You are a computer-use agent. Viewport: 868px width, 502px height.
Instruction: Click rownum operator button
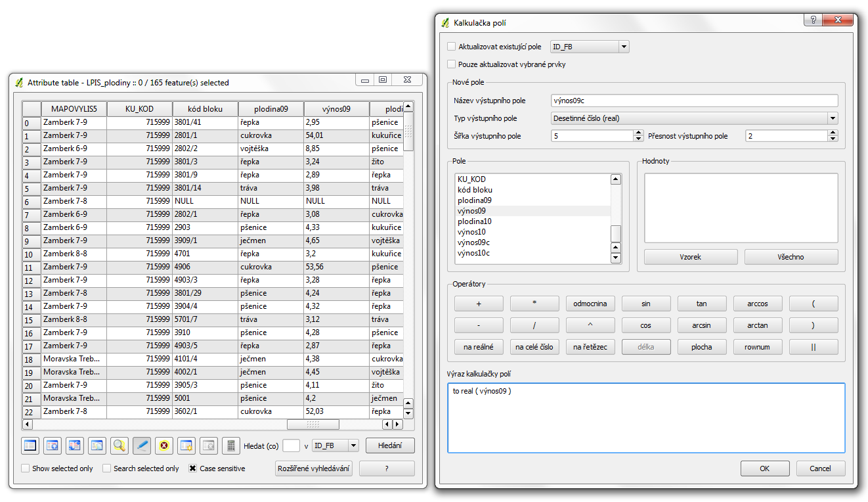758,347
